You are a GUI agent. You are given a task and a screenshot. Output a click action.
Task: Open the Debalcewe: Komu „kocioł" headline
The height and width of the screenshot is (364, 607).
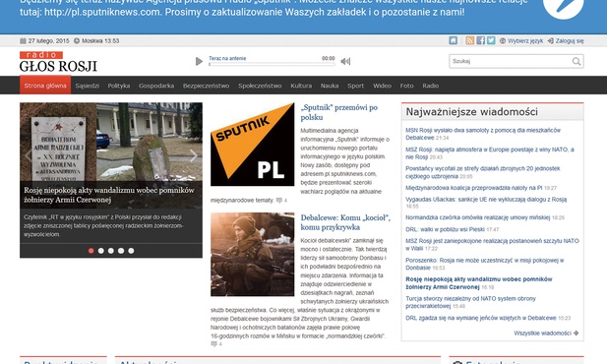pyautogui.click(x=345, y=222)
